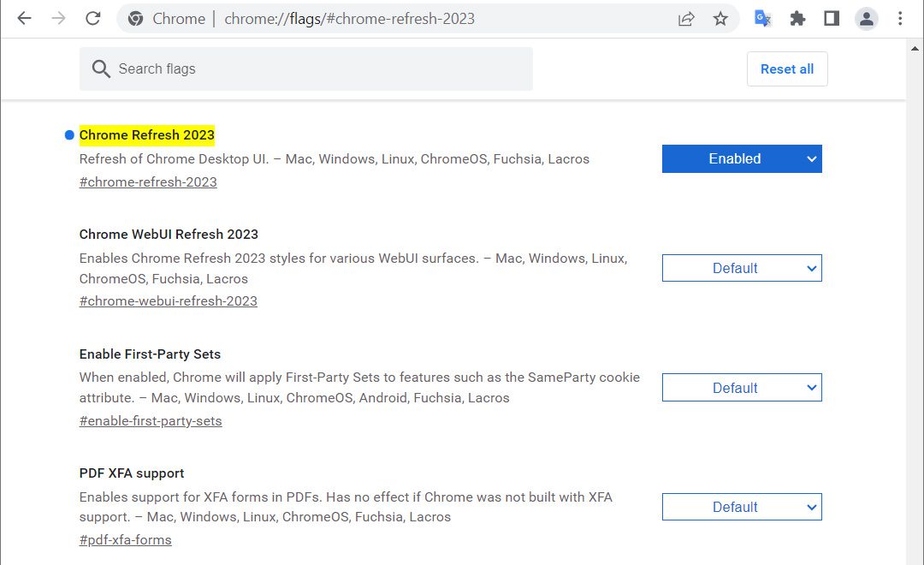This screenshot has height=565, width=924.
Task: Click the Chrome WebUI Refresh 2023 title
Action: point(169,235)
